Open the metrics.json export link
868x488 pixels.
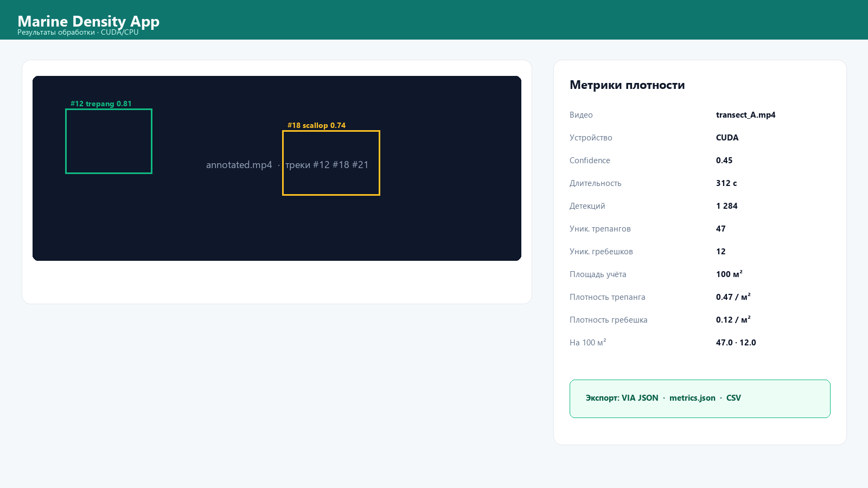pyautogui.click(x=692, y=398)
